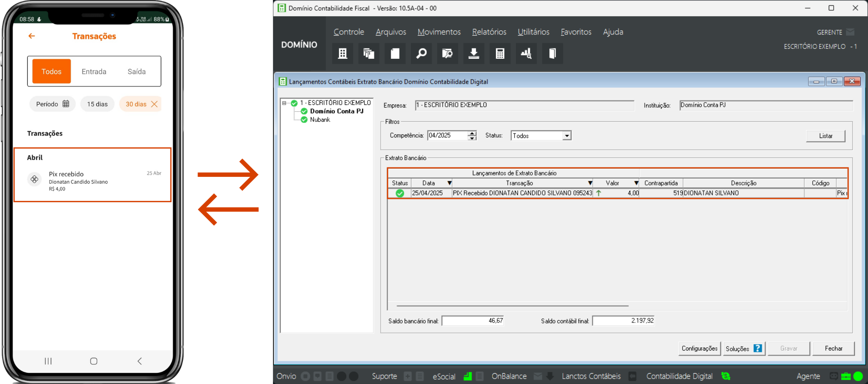Screen dimensions: 868x384
Task: Click the download arrow toolbar icon
Action: tap(474, 53)
